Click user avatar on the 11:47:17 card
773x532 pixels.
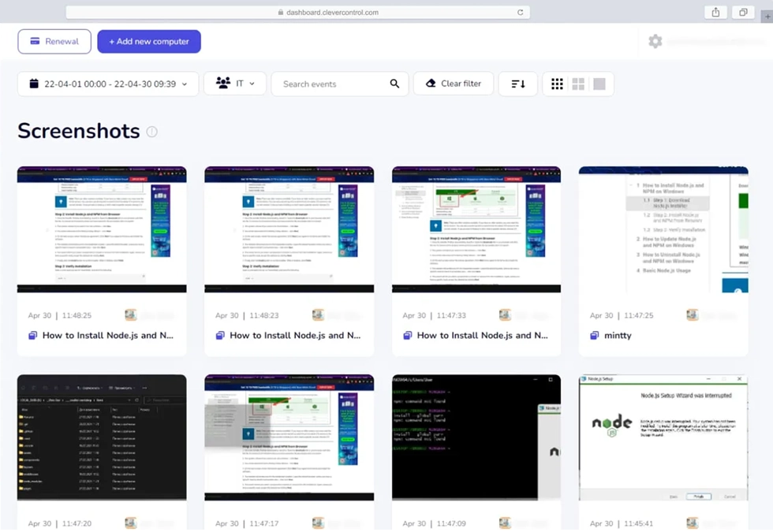coord(318,523)
